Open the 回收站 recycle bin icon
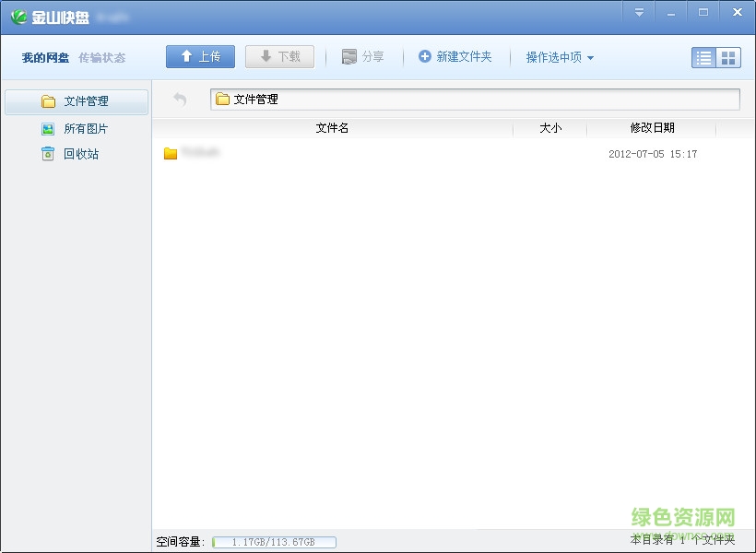The width and height of the screenshot is (756, 553). click(x=48, y=154)
